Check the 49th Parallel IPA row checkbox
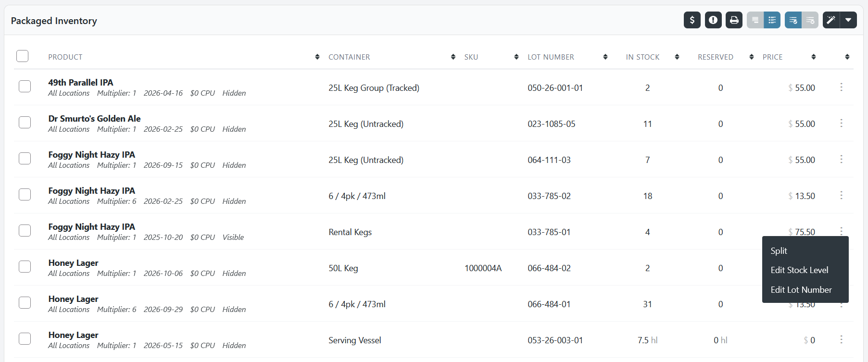Viewport: 868px width, 362px height. [x=25, y=86]
